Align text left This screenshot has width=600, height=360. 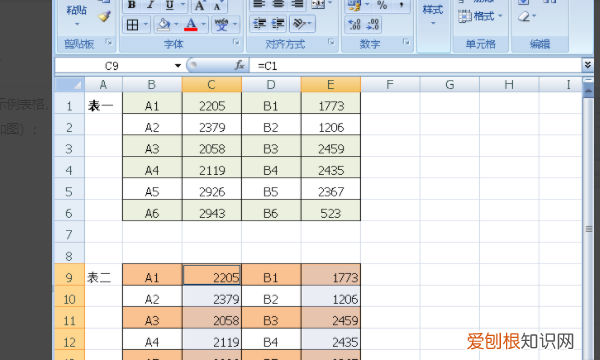coord(259,4)
